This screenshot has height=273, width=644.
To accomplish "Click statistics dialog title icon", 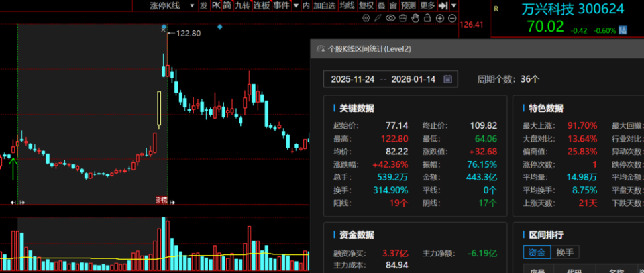I will point(321,49).
